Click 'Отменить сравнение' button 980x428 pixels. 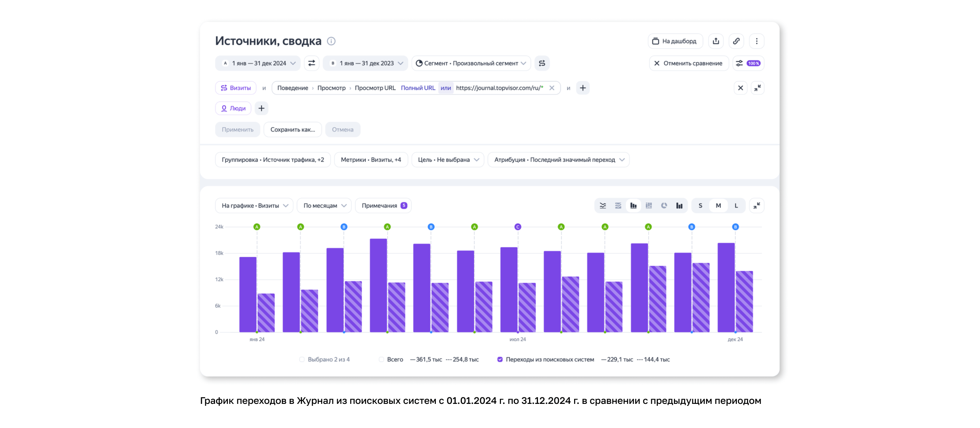689,63
